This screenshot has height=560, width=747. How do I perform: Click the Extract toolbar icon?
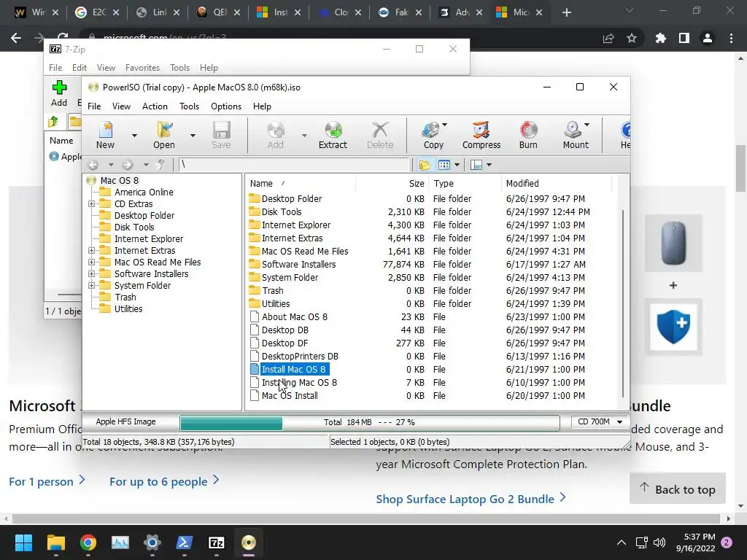click(x=333, y=135)
